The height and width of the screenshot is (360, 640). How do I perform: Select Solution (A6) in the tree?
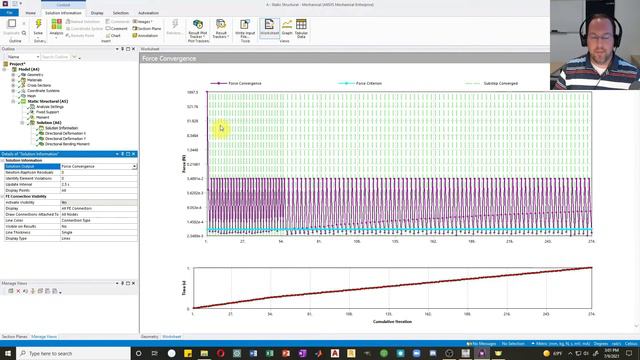tap(49, 122)
